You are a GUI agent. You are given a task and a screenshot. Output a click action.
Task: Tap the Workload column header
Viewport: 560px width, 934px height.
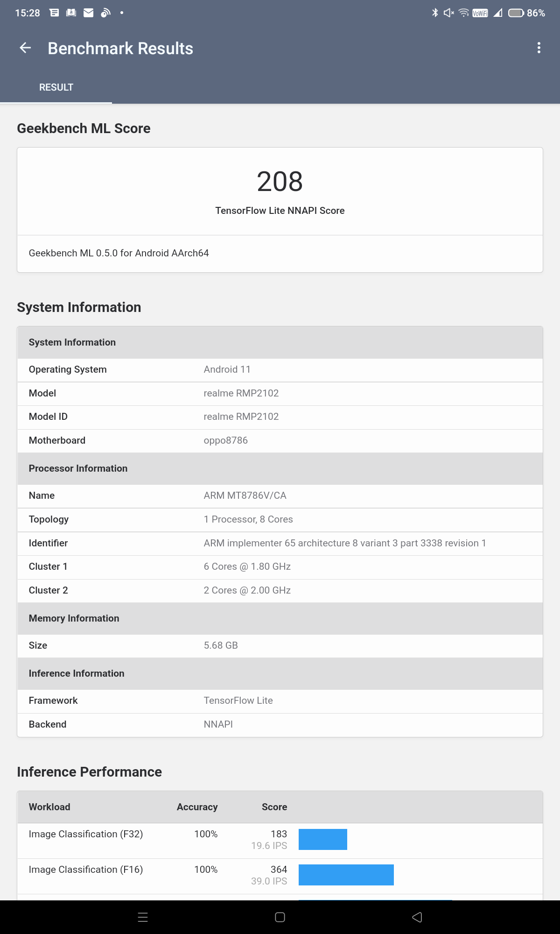49,807
